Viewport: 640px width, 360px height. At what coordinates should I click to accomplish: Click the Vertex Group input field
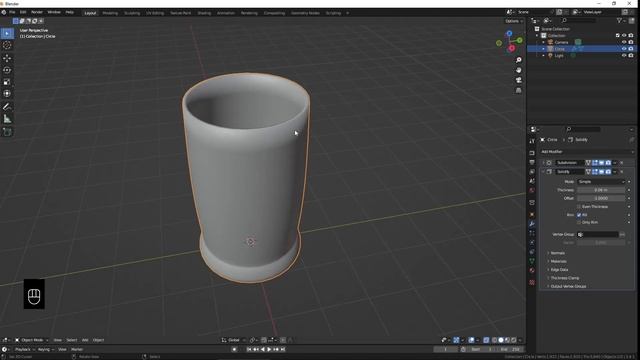point(598,234)
